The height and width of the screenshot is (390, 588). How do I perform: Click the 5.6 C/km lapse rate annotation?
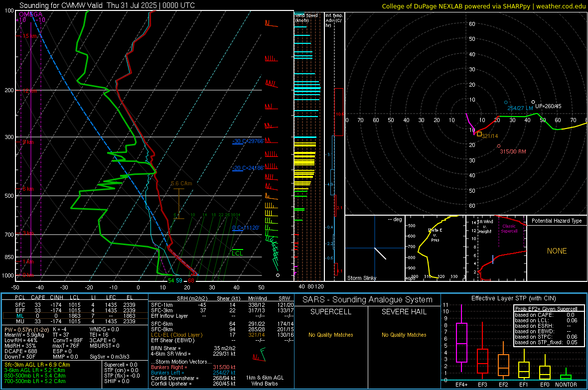pos(181,183)
